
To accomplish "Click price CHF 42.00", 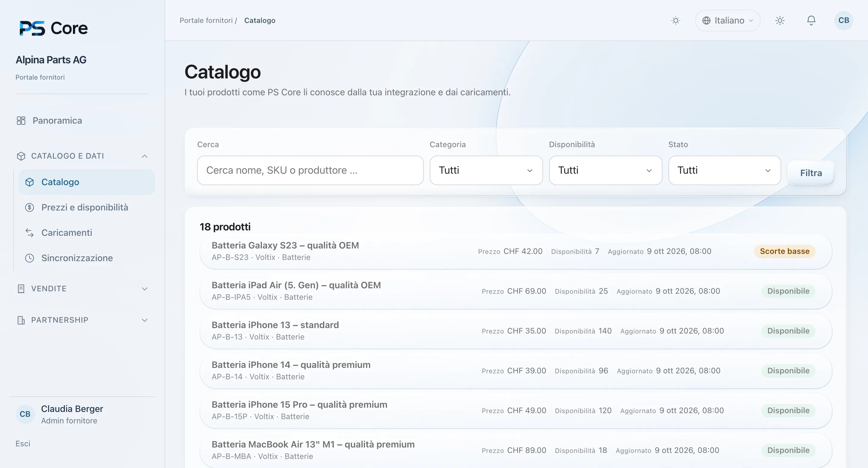I will 523,251.
